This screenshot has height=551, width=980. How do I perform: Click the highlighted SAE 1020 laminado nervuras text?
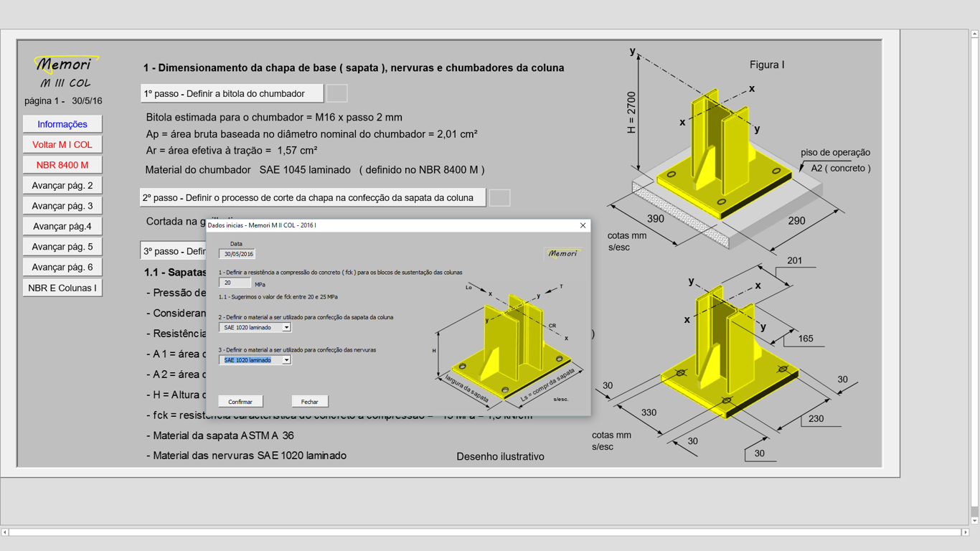[x=248, y=360]
